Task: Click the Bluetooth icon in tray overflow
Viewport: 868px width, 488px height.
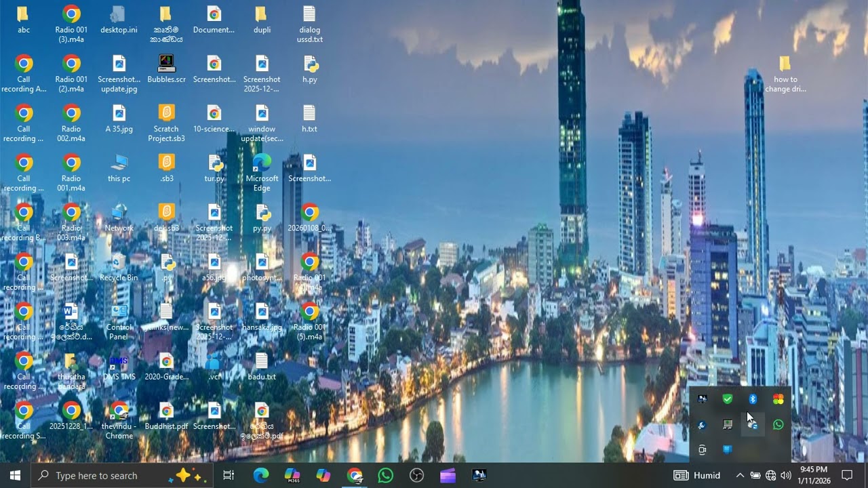Action: pos(753,399)
